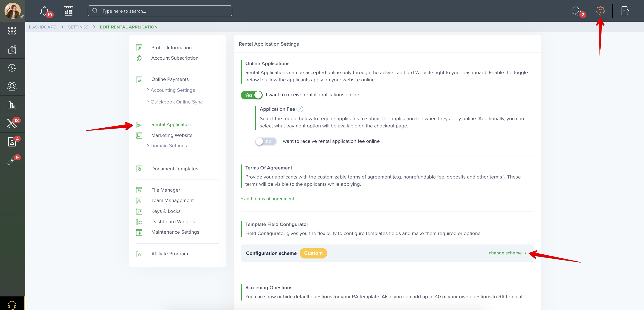Viewport: 644px width, 310px height.
Task: Click the search input field
Action: point(160,11)
